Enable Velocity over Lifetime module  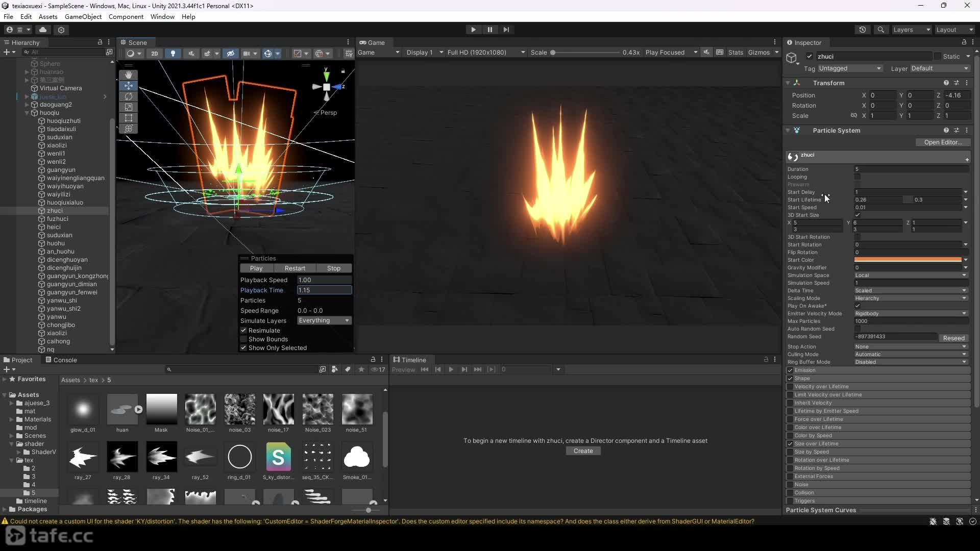coord(790,387)
